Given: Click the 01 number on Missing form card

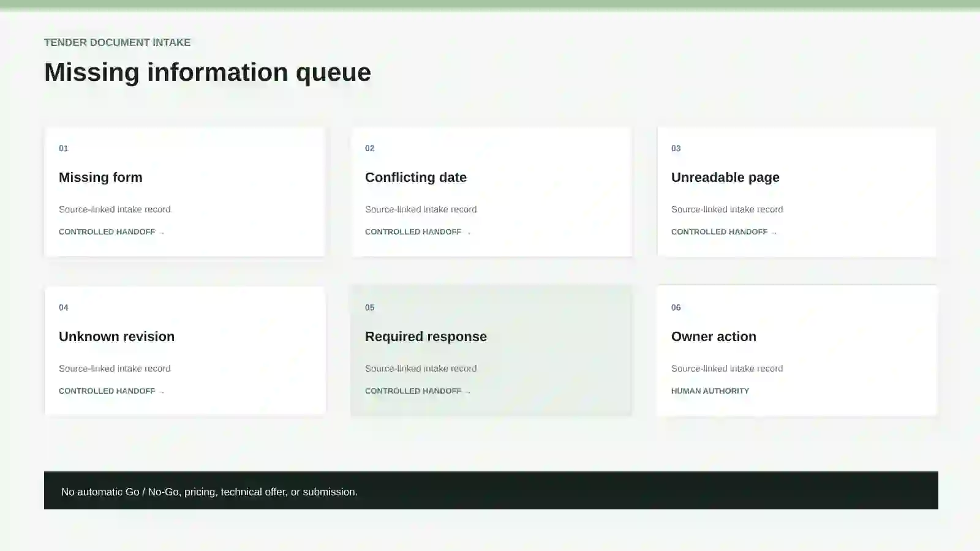Looking at the screenshot, I should [x=64, y=148].
